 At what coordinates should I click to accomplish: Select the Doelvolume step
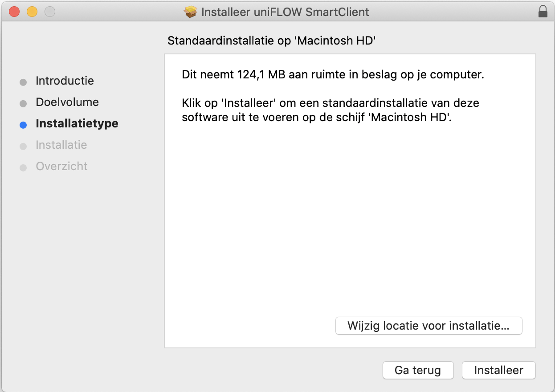pyautogui.click(x=67, y=102)
